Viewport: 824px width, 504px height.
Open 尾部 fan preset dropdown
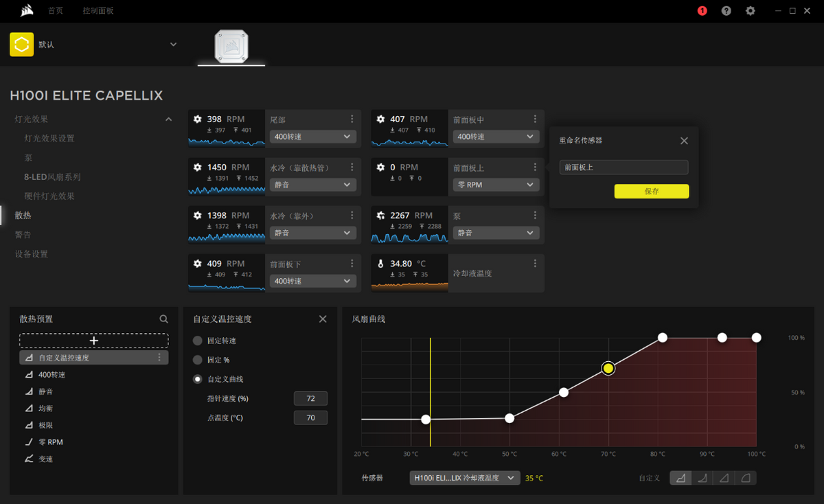pyautogui.click(x=313, y=137)
